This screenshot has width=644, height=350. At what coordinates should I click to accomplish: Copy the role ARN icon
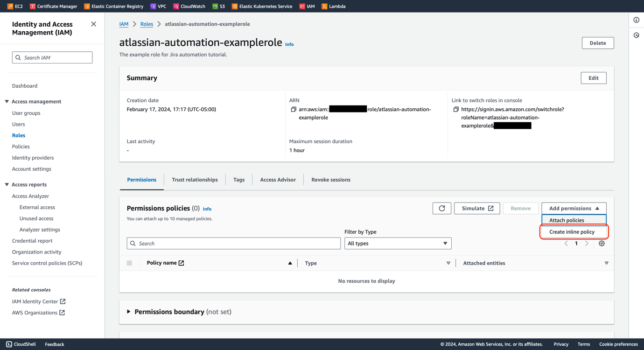(x=294, y=109)
